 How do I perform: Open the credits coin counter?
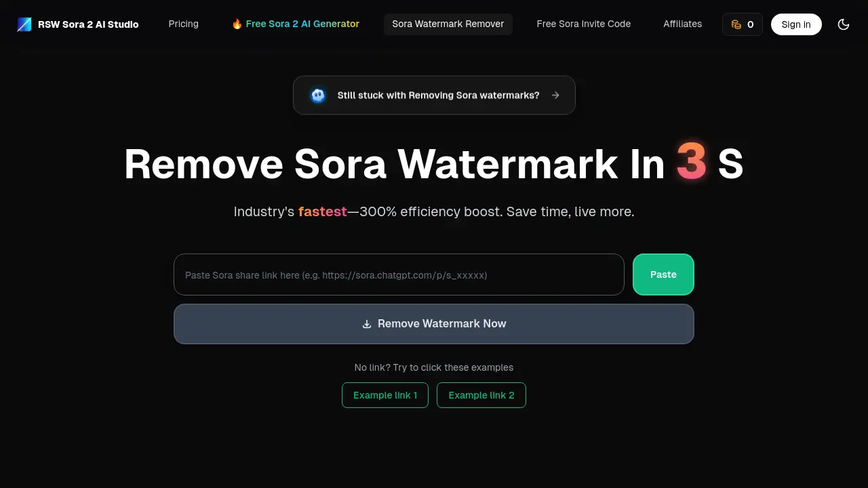click(743, 24)
